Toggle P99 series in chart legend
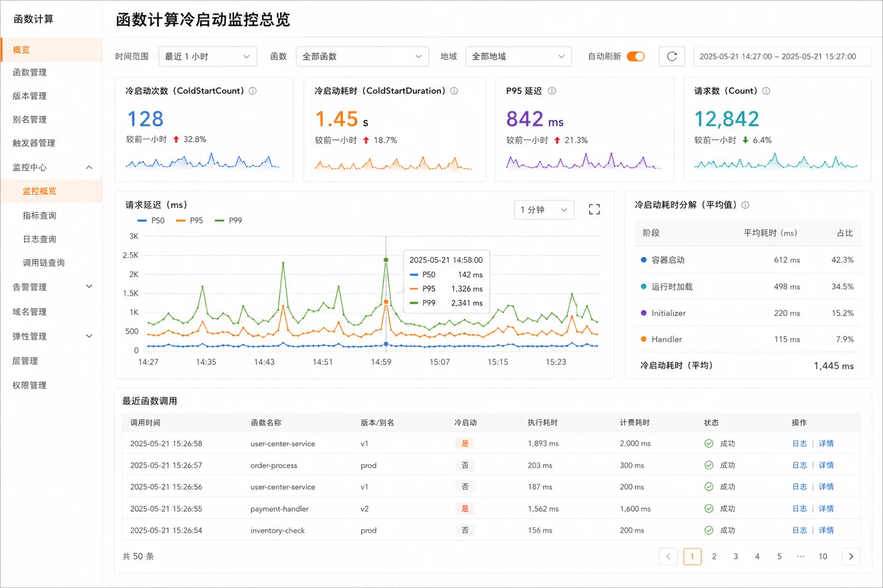 tap(228, 221)
